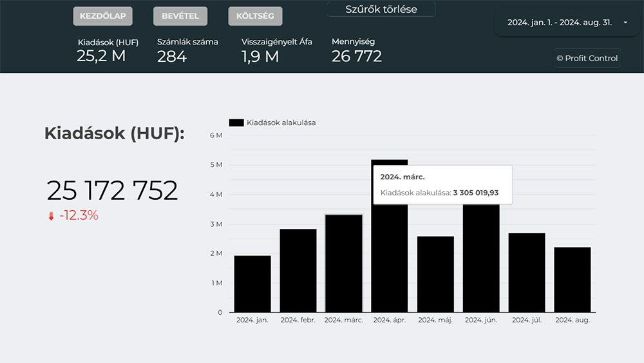The width and height of the screenshot is (644, 363).
Task: Click the top of the 2024. ápr. bar
Action: tap(389, 162)
